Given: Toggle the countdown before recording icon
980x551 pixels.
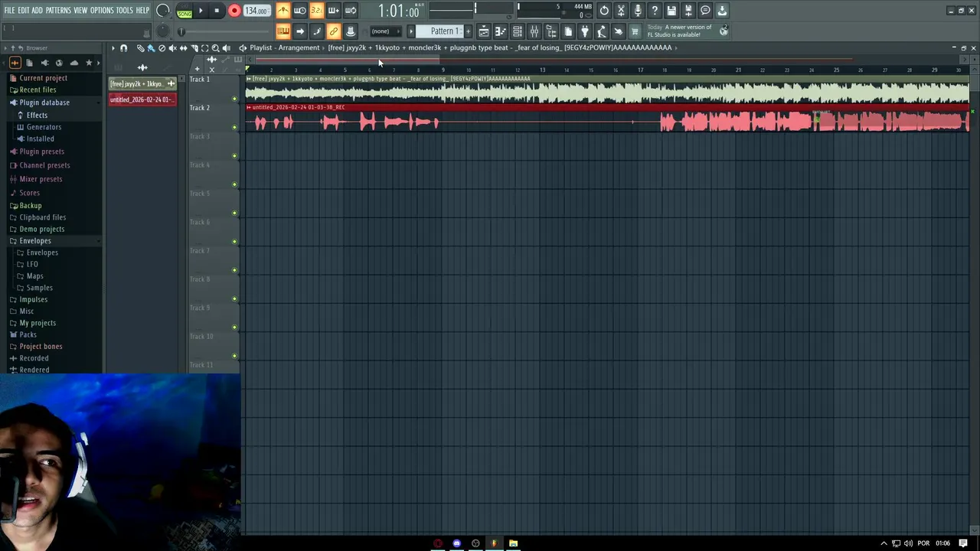Looking at the screenshot, I should pyautogui.click(x=316, y=11).
